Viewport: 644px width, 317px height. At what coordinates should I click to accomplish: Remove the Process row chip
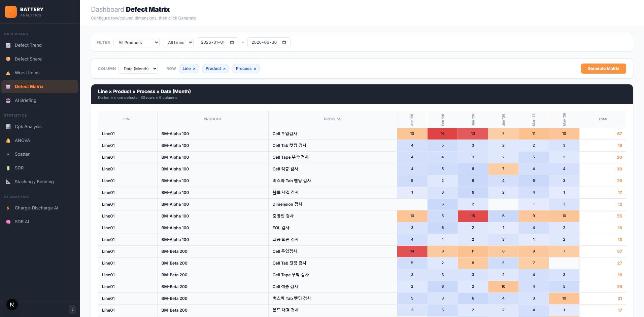tap(255, 69)
